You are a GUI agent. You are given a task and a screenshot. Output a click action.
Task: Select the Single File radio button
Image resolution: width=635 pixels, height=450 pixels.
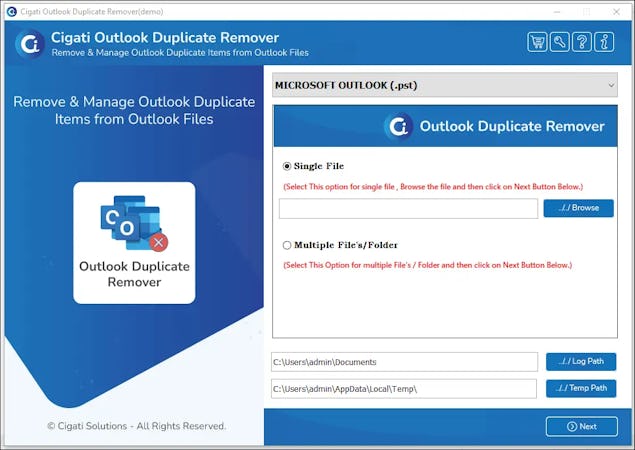(x=287, y=166)
